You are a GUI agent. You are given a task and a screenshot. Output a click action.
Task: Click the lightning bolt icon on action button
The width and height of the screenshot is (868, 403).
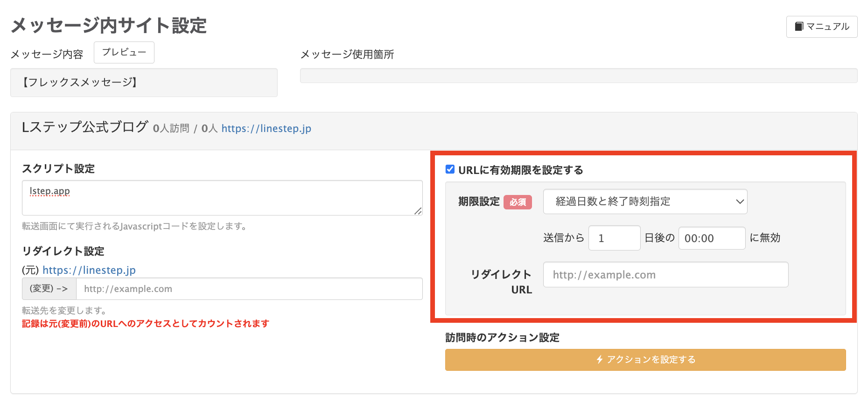click(600, 360)
